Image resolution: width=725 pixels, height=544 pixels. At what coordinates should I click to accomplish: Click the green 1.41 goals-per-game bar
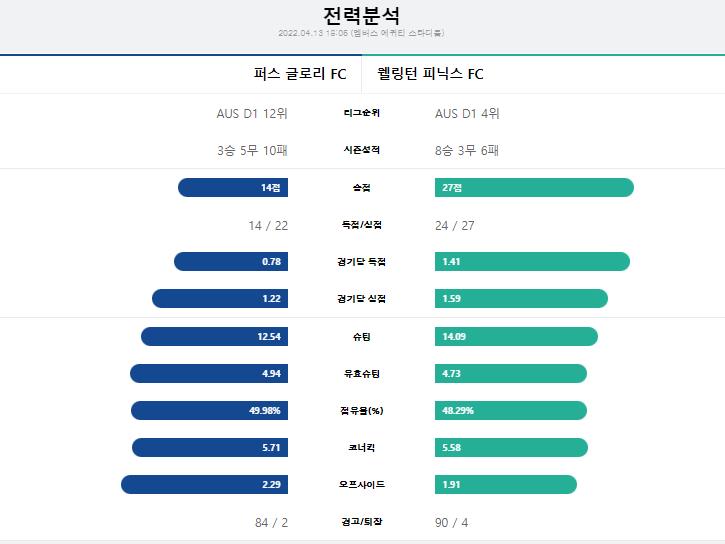tap(532, 262)
